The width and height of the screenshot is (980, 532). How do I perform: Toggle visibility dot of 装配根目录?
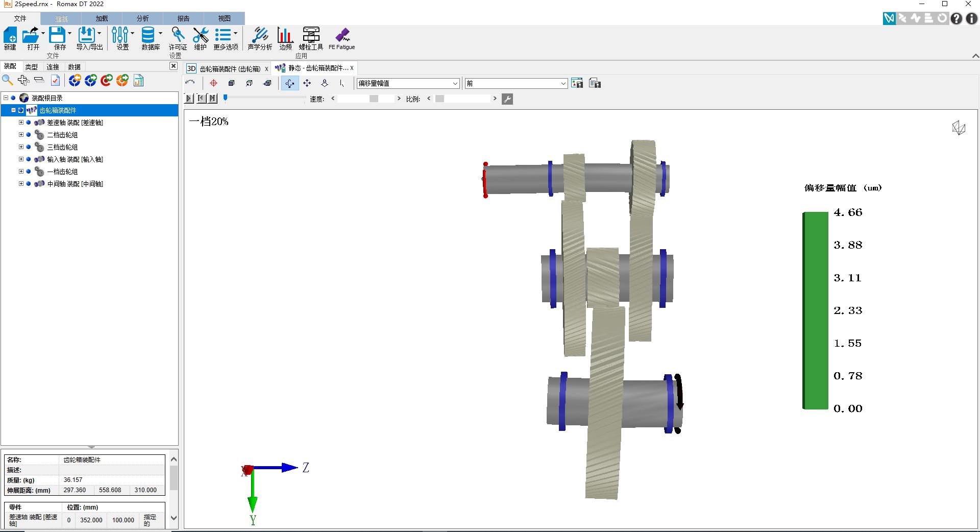click(x=13, y=98)
